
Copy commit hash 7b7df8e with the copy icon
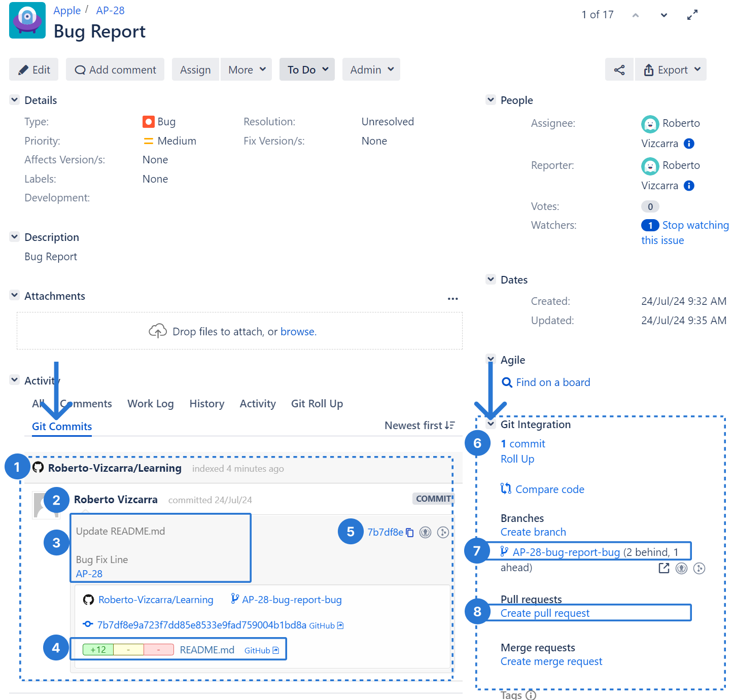410,533
